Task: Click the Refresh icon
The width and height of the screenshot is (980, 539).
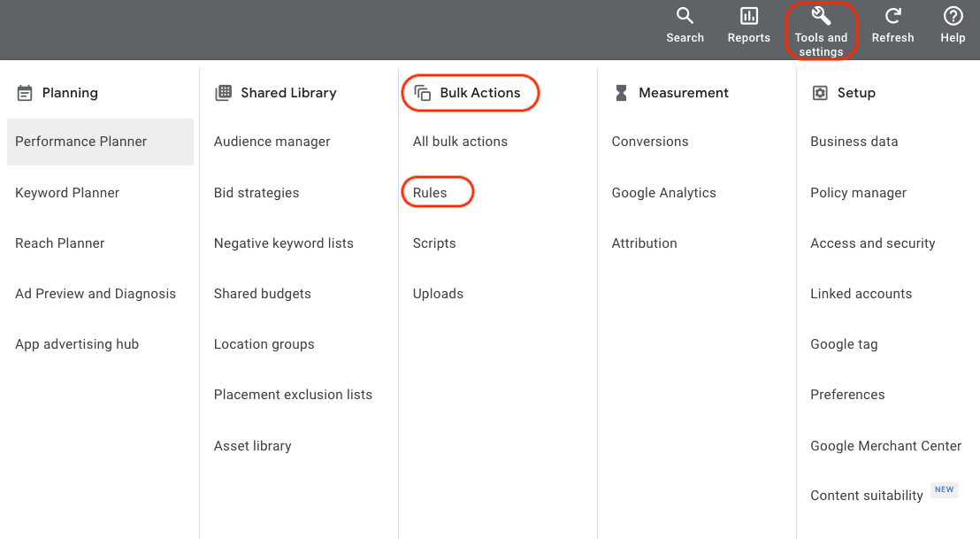Action: (x=892, y=15)
